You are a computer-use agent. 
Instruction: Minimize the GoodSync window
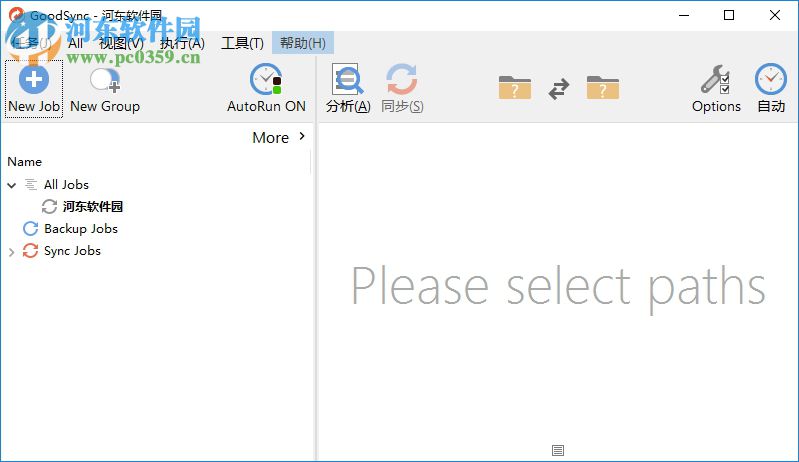pyautogui.click(x=684, y=15)
